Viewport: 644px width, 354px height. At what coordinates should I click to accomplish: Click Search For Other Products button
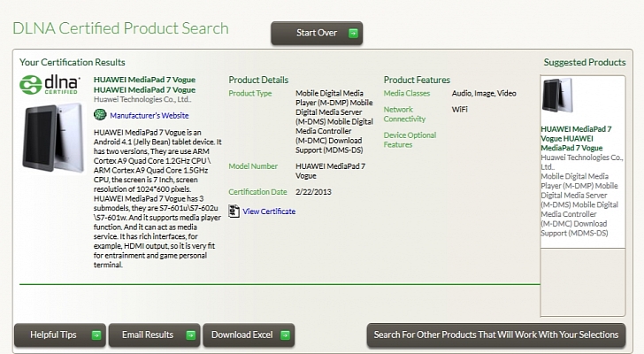click(x=496, y=335)
